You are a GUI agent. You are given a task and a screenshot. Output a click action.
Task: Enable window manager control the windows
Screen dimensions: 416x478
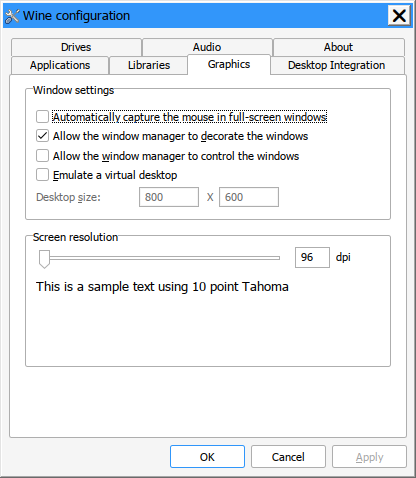pyautogui.click(x=42, y=156)
